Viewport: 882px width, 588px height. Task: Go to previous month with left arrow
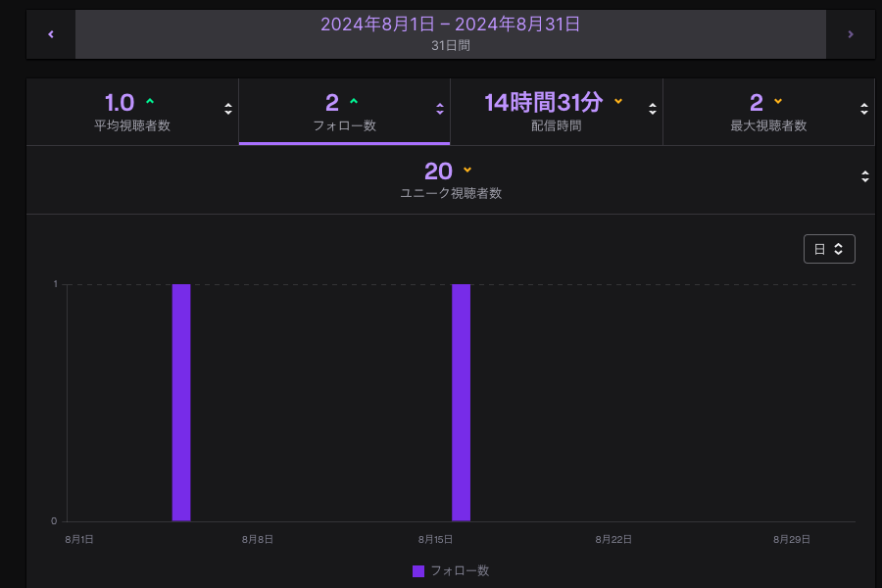click(51, 34)
